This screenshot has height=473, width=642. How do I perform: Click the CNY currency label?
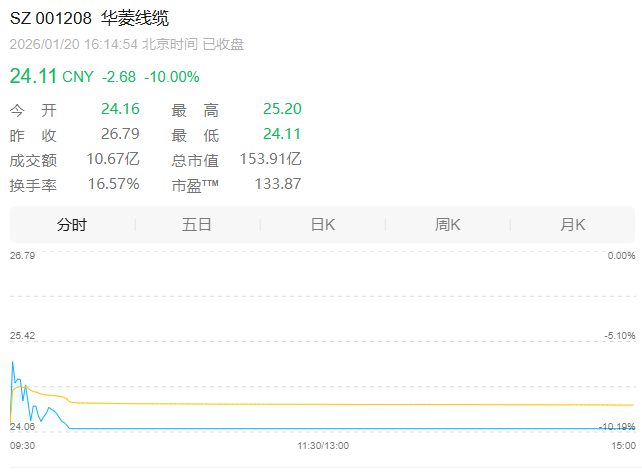click(78, 77)
